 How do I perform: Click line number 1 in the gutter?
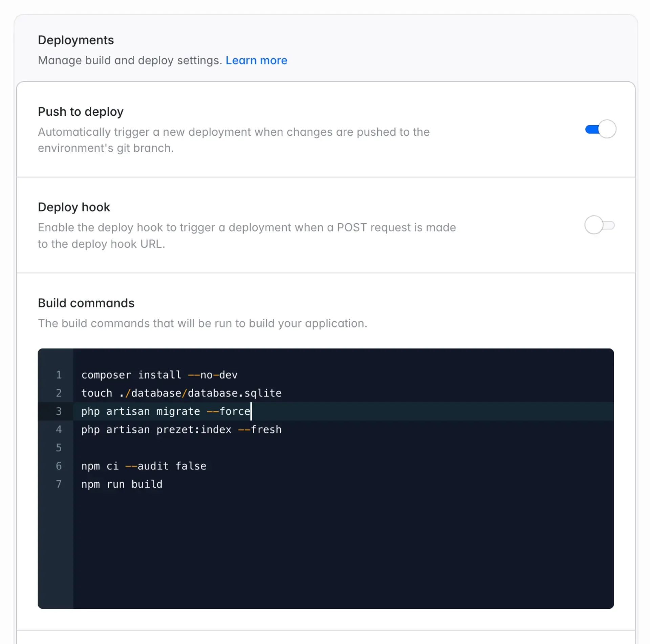pyautogui.click(x=59, y=375)
